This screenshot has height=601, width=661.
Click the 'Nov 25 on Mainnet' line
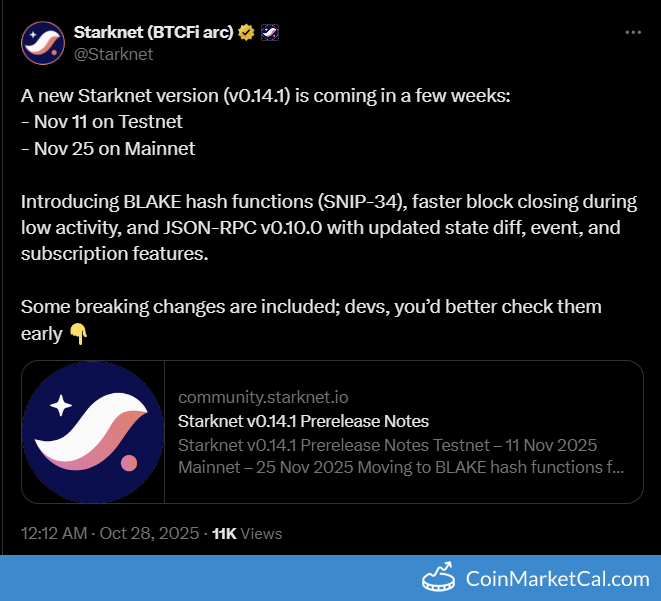[x=107, y=149]
